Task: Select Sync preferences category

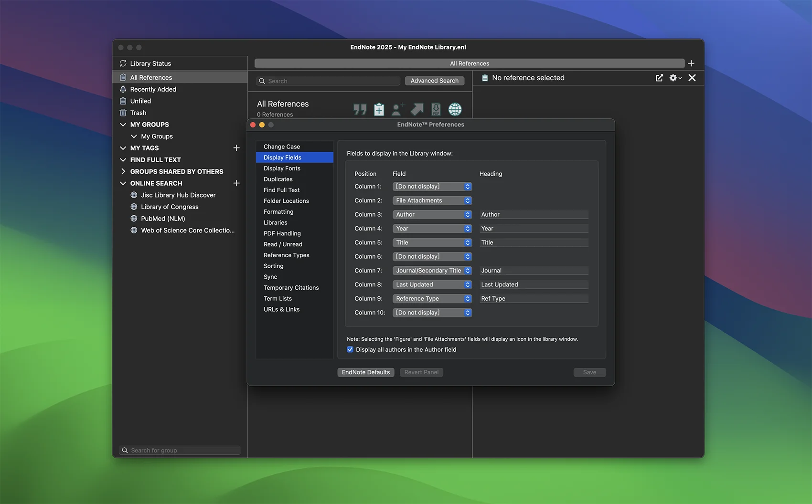Action: click(x=295, y=277)
